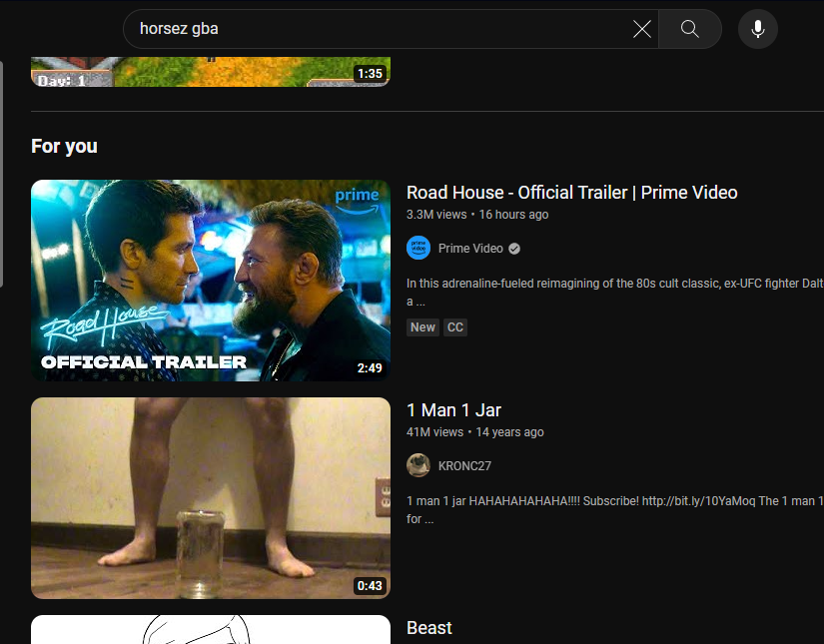Open the Day 1 game thumbnail with 1:35 duration
Viewport: 824px width, 644px height.
(211, 72)
